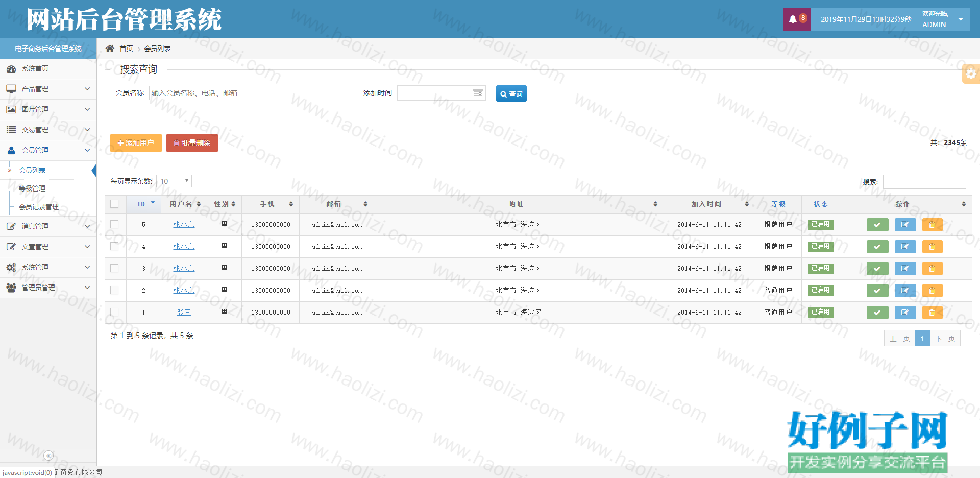Go to 系统首页 in the sidebar
This screenshot has height=478, width=980.
click(48, 68)
